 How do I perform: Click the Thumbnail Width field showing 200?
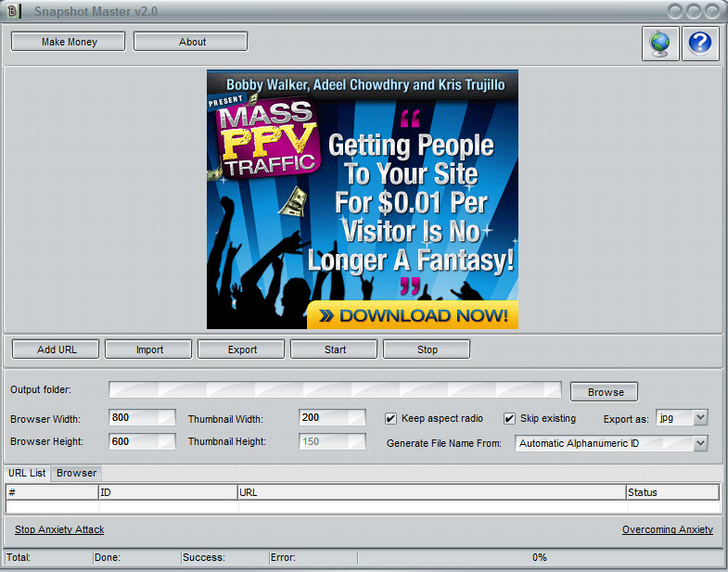tap(332, 417)
